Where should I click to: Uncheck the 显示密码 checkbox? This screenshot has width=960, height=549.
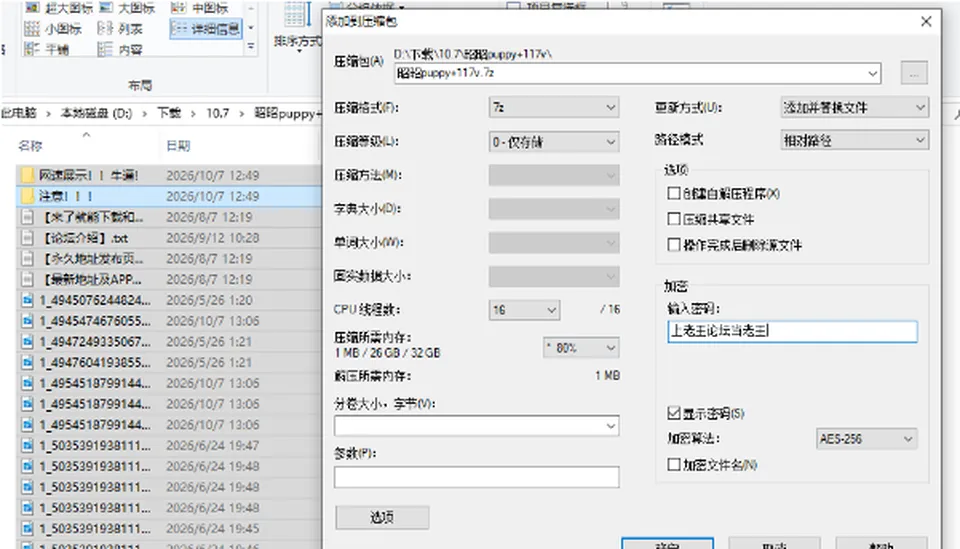pos(674,413)
